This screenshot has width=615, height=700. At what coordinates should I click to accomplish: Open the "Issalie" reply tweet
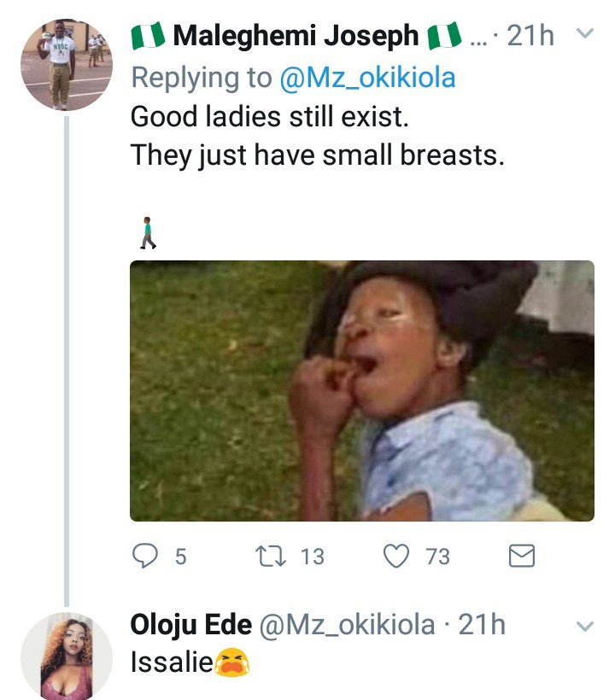[x=171, y=662]
